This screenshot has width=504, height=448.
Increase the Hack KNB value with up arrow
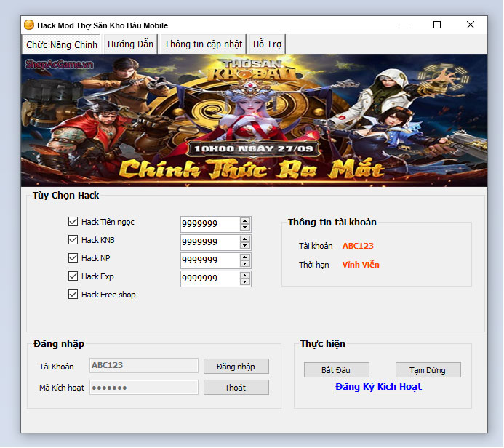tap(245, 239)
